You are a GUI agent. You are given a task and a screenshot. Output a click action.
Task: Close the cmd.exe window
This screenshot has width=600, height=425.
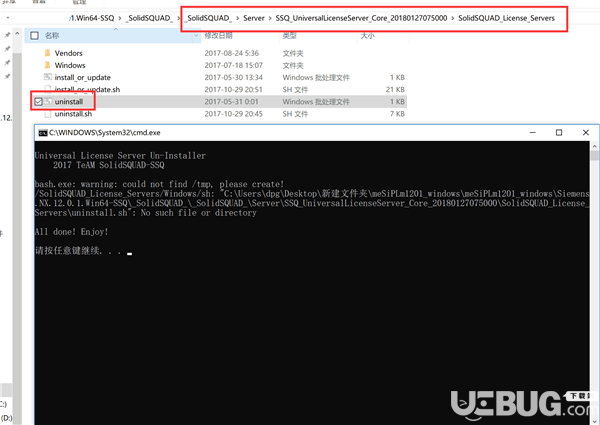pyautogui.click(x=585, y=133)
